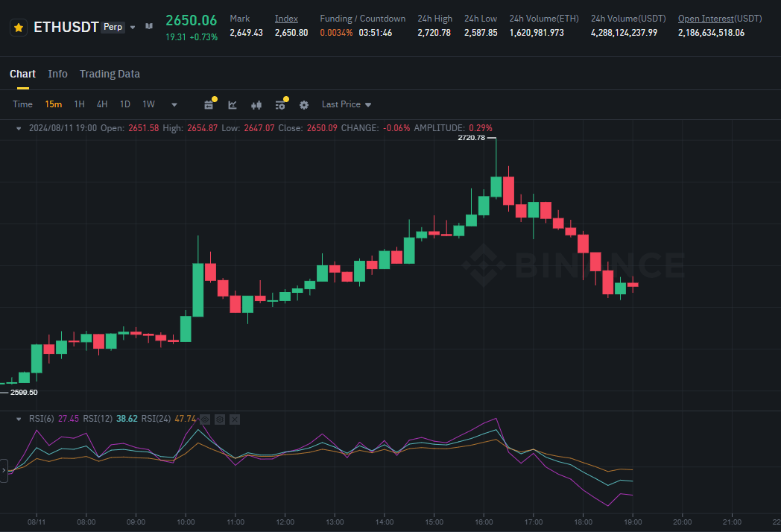Open the Last Price dropdown
This screenshot has width=781, height=532.
click(x=346, y=105)
